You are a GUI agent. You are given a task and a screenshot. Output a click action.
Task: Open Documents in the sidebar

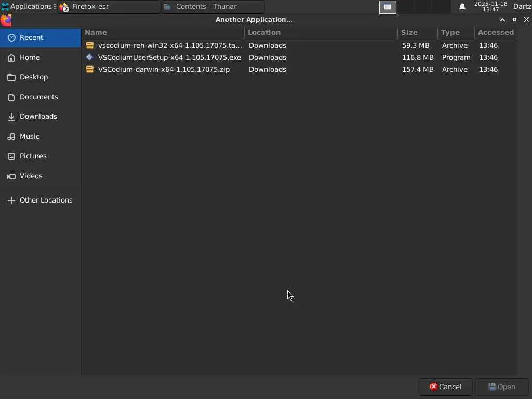41,97
